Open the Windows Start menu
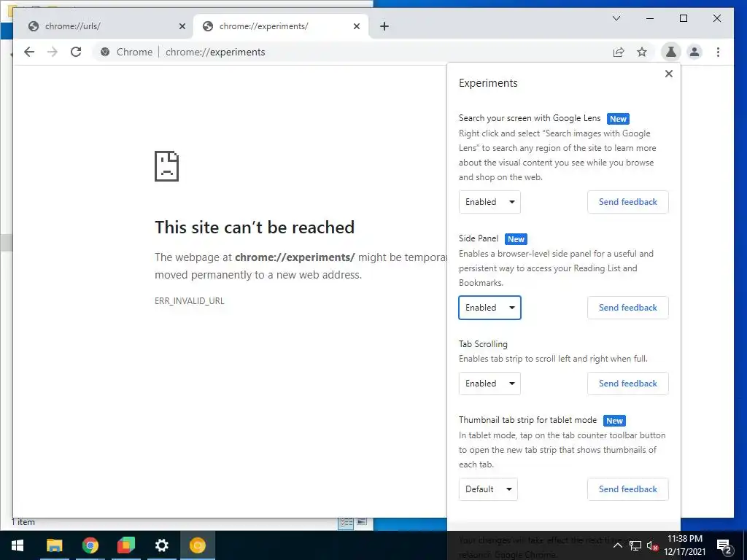Viewport: 747px width, 560px height. point(18,545)
